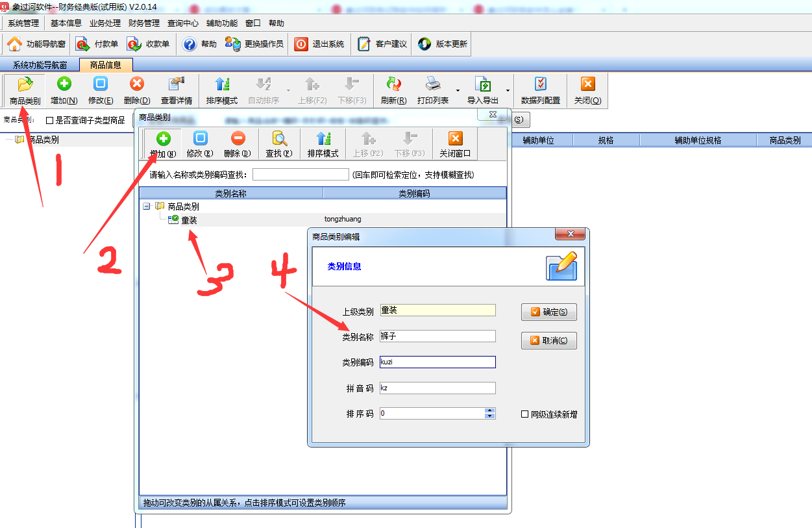Click the 类别编码 column header in the 商品类别 dialog

(414, 194)
